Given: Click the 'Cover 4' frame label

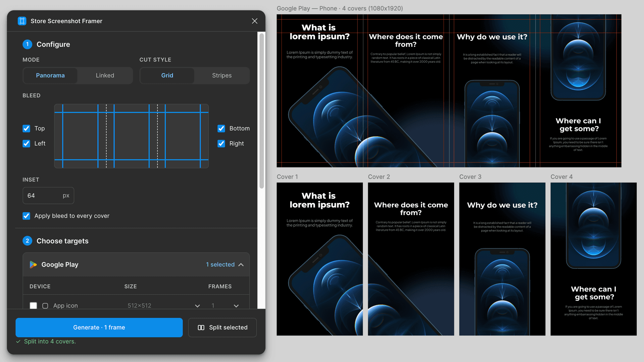Looking at the screenshot, I should point(561,177).
